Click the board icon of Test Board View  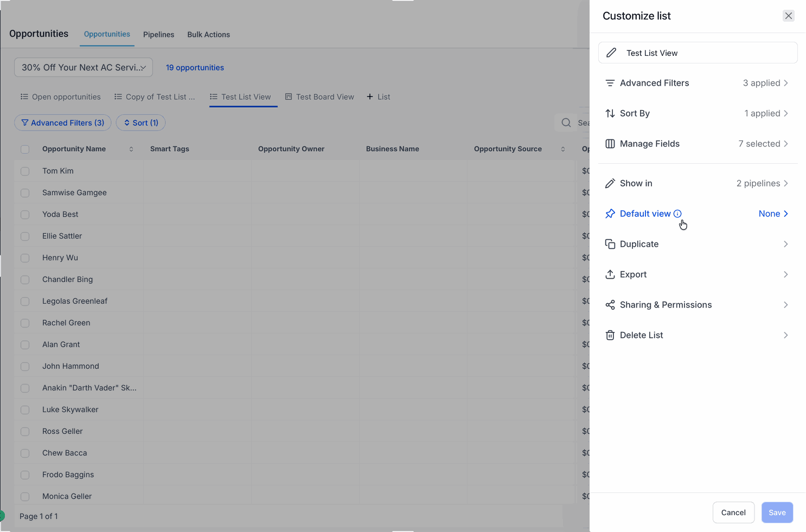click(289, 97)
